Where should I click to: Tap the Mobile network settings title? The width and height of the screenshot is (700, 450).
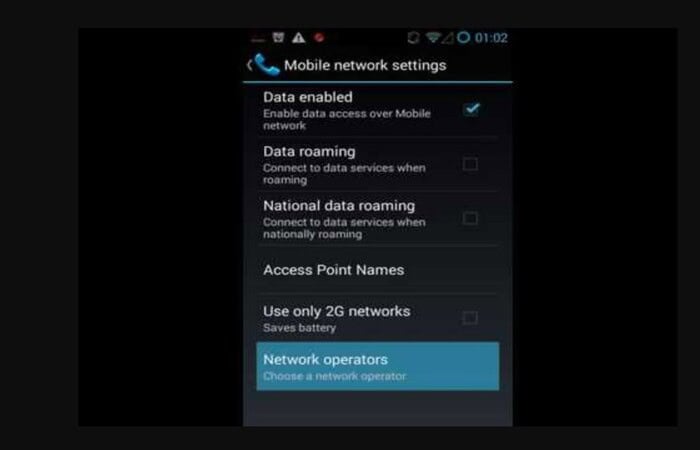pyautogui.click(x=365, y=65)
